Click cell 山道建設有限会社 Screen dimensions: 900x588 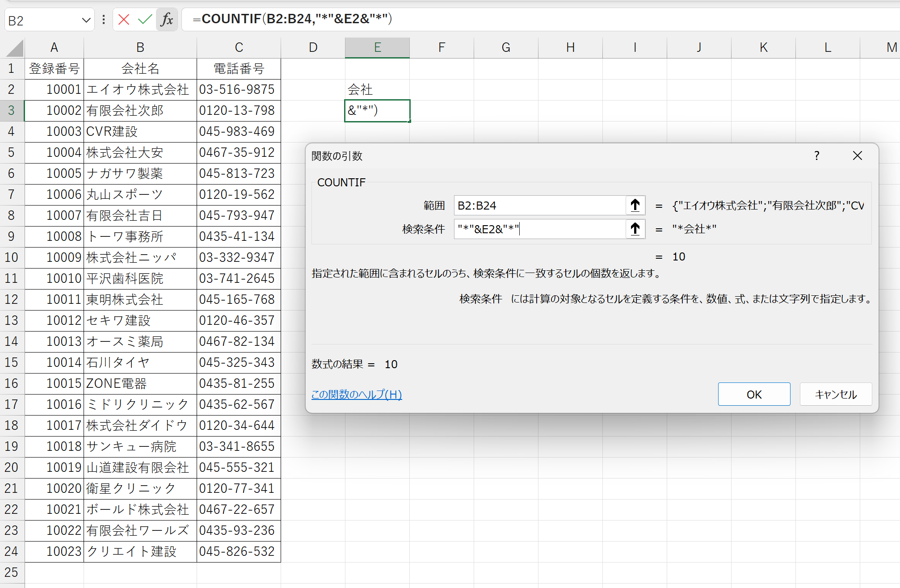coord(140,467)
